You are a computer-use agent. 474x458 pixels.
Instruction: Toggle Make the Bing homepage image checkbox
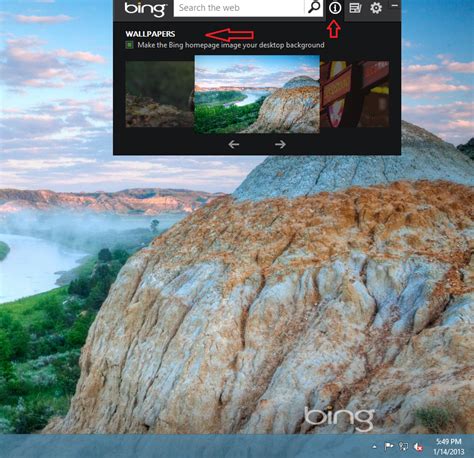pos(129,45)
